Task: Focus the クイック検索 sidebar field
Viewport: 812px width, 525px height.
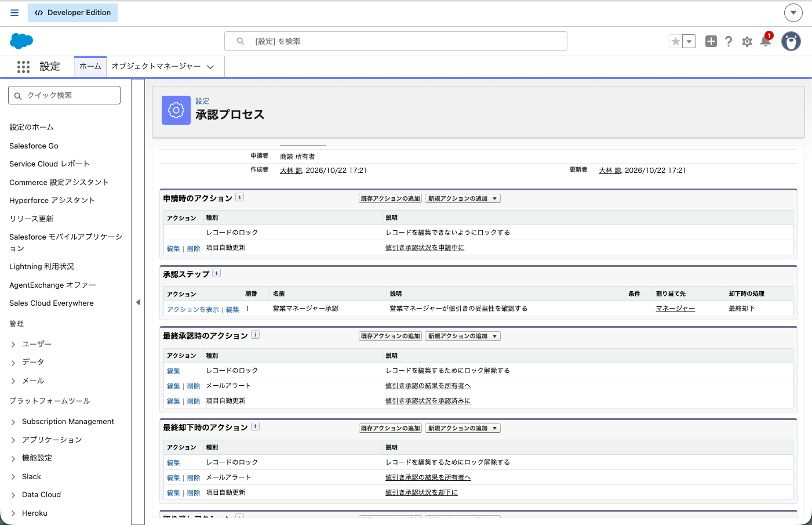Action: [x=64, y=95]
